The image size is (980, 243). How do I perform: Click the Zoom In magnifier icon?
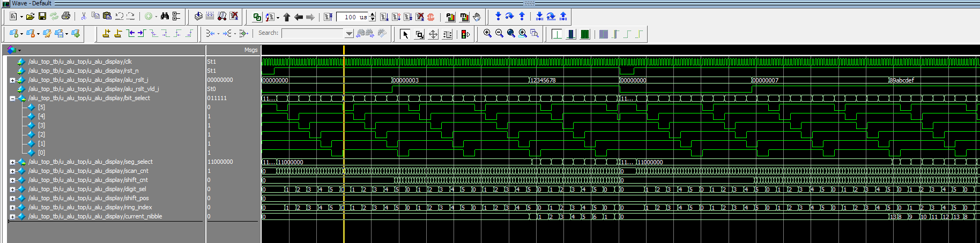click(487, 33)
